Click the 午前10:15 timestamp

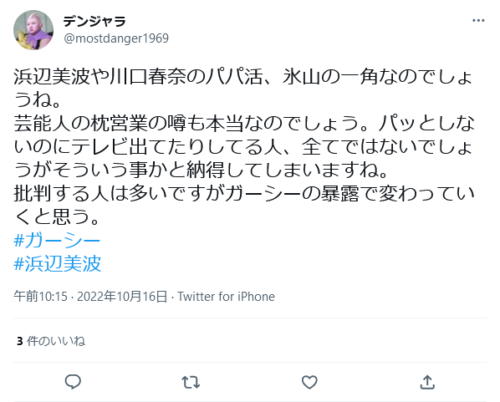pyautogui.click(x=40, y=296)
